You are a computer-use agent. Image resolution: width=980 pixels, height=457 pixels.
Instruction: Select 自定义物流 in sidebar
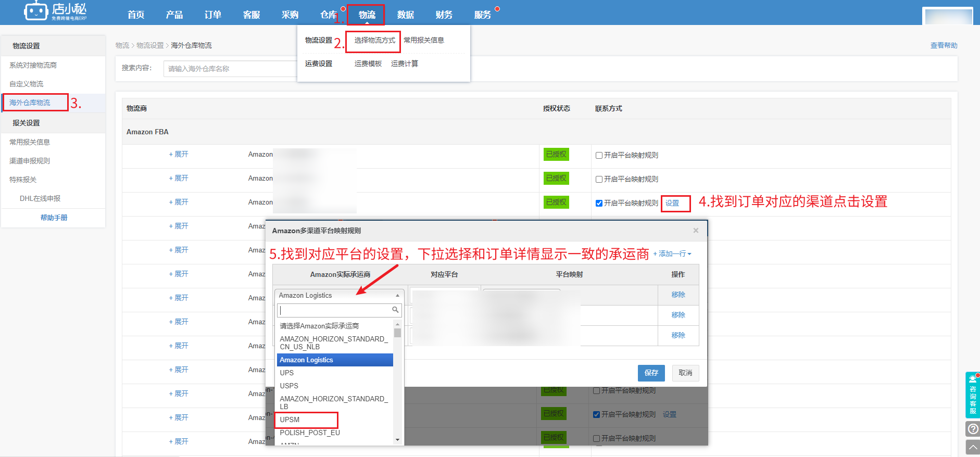pos(26,84)
